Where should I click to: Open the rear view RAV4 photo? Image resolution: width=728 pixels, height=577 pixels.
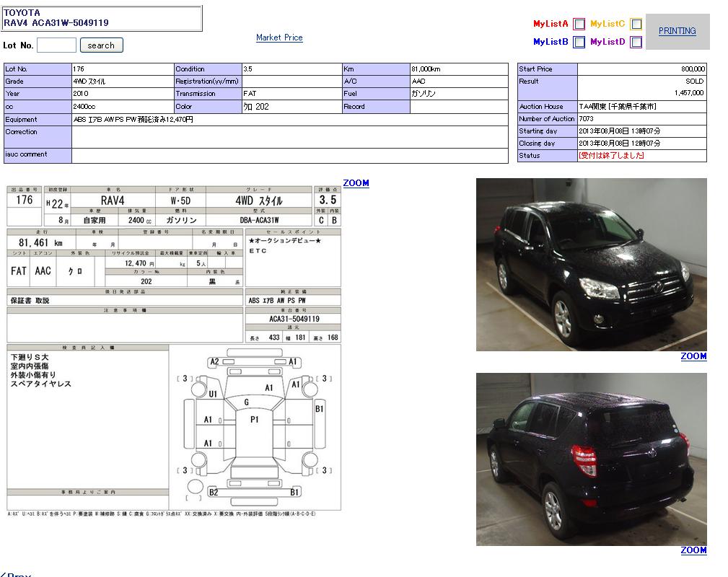(x=591, y=459)
